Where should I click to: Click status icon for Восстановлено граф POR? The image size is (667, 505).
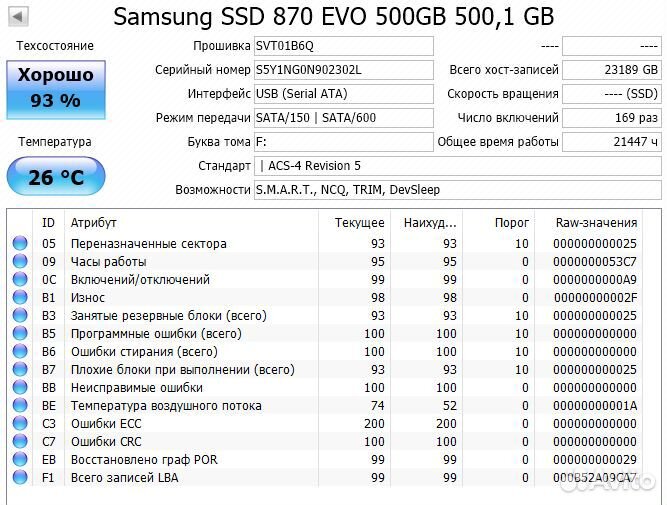pos(20,459)
